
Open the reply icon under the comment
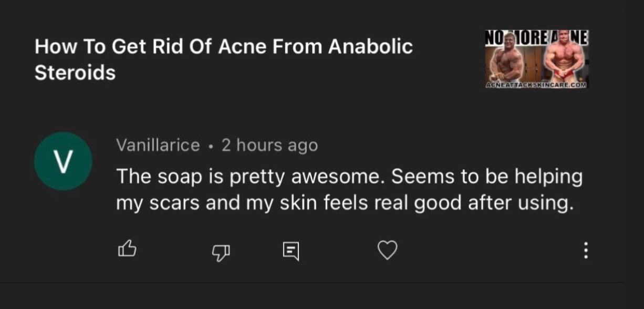(290, 251)
